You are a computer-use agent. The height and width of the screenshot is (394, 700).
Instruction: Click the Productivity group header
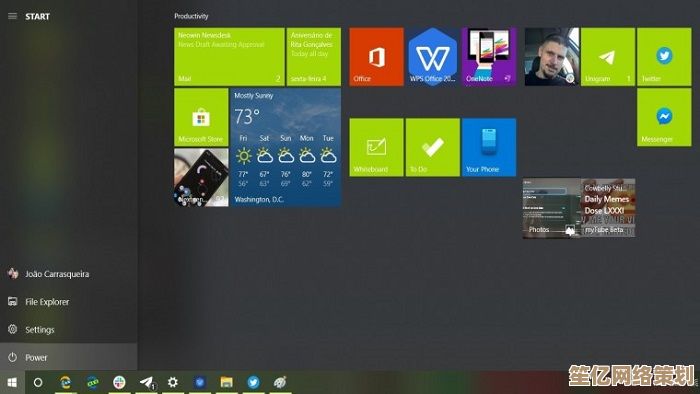pyautogui.click(x=191, y=16)
